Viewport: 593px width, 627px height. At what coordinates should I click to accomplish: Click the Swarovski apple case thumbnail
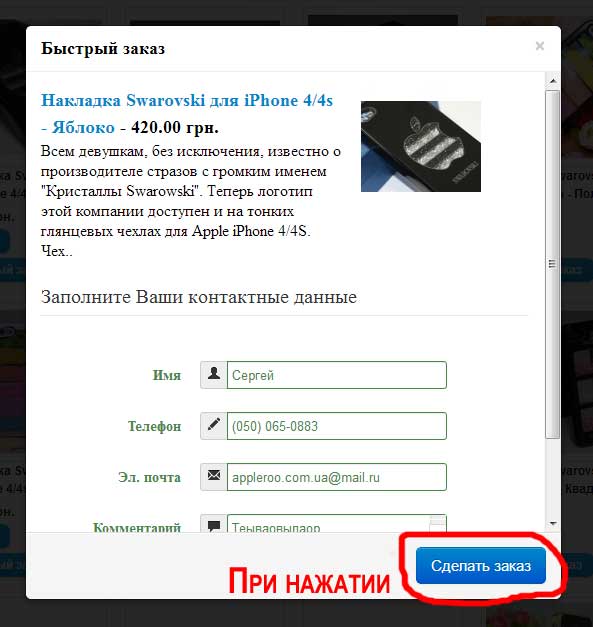tap(421, 146)
